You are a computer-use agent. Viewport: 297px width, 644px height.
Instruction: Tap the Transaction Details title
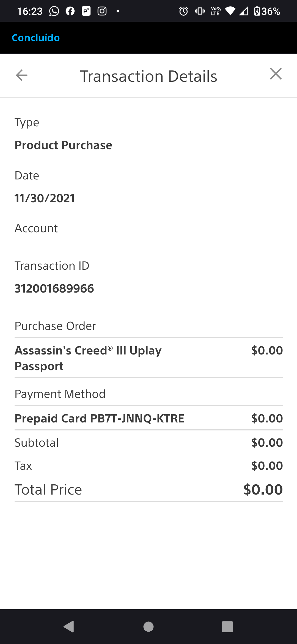pyautogui.click(x=148, y=76)
